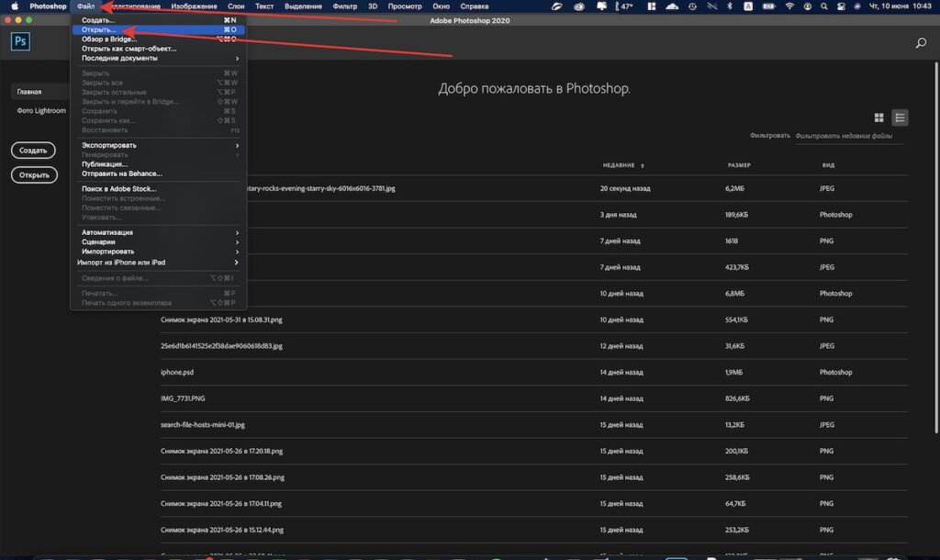Open the Окно menu

pos(442,6)
